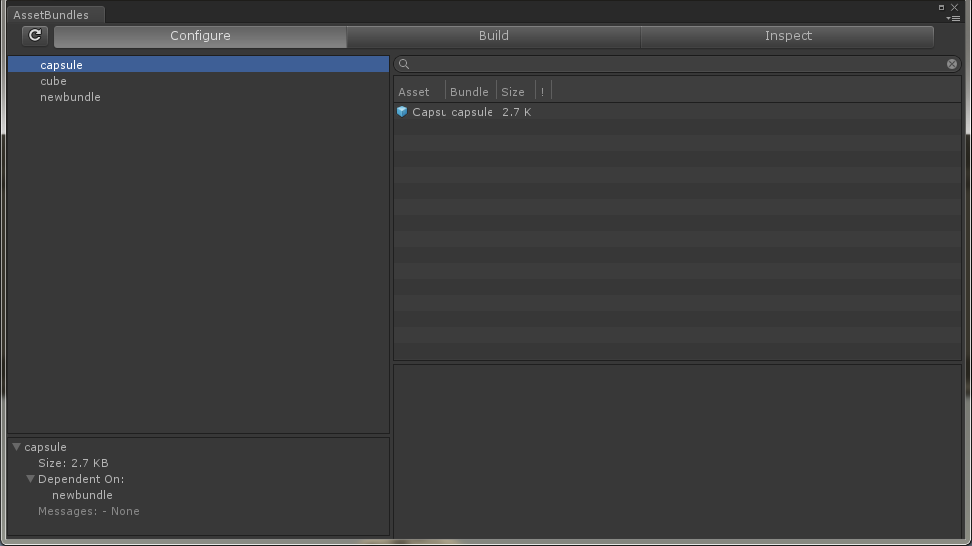Viewport: 972px width, 546px height.
Task: Select the capsule bundle in the top list
Action: coord(61,65)
